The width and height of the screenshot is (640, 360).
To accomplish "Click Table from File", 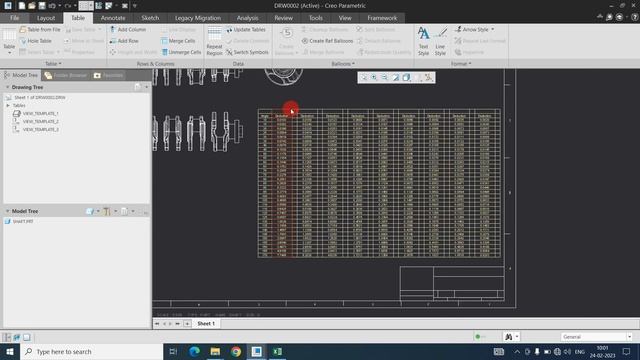I will [x=40, y=29].
